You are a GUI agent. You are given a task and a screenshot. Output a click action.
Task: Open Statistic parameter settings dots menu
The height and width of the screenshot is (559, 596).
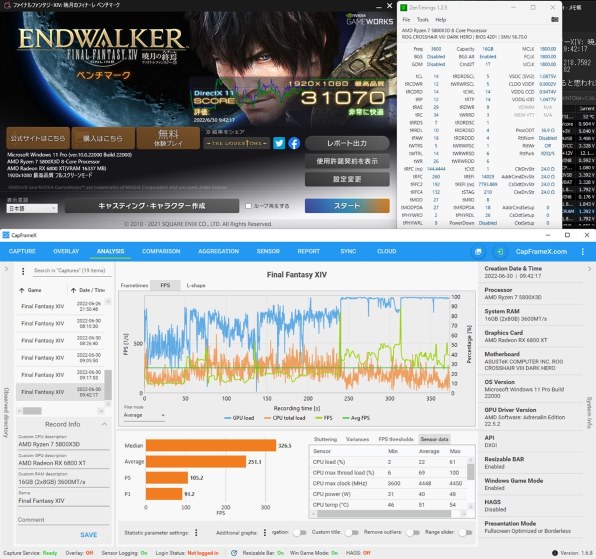196,532
